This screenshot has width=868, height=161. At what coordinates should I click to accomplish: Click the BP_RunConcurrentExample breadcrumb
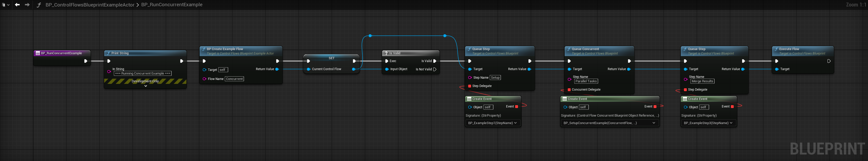click(172, 5)
